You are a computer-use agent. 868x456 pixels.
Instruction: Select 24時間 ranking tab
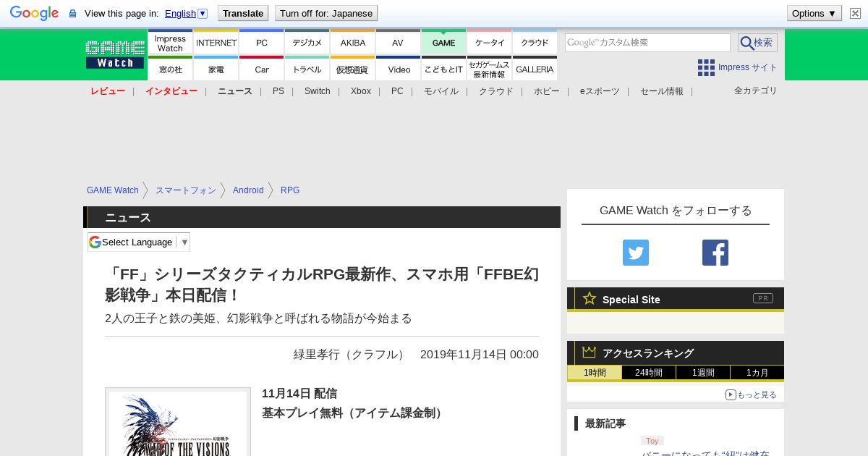pyautogui.click(x=649, y=373)
